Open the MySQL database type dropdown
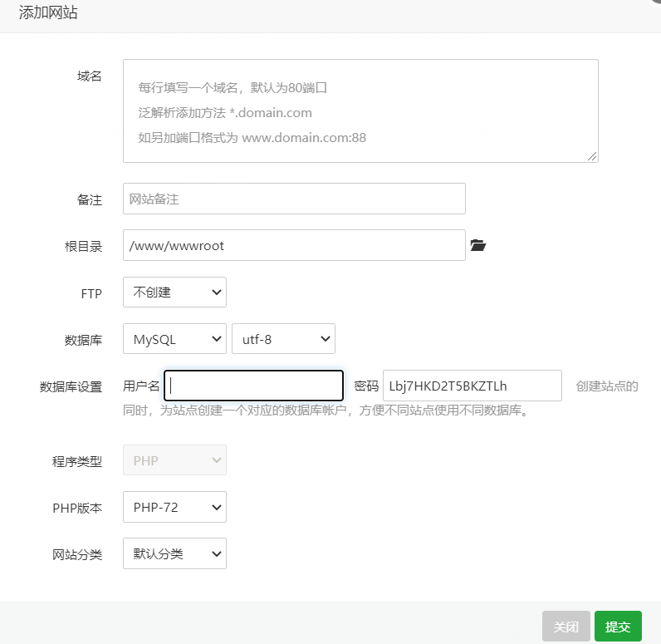The image size is (661, 644). pos(174,339)
